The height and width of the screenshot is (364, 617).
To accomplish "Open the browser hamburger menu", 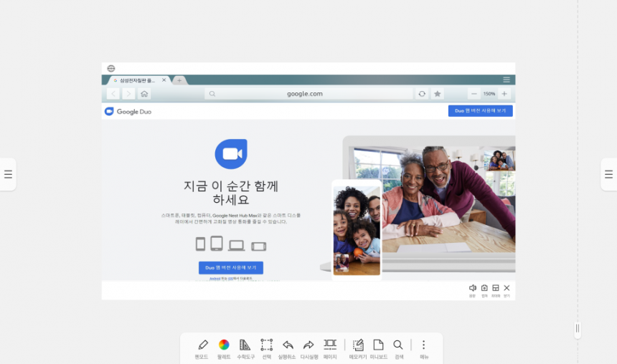I will click(507, 80).
